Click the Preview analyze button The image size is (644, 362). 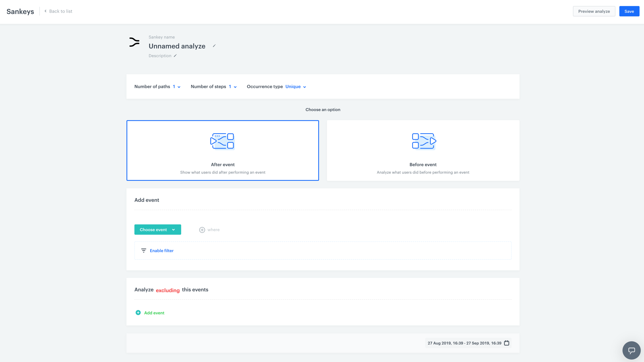[594, 11]
